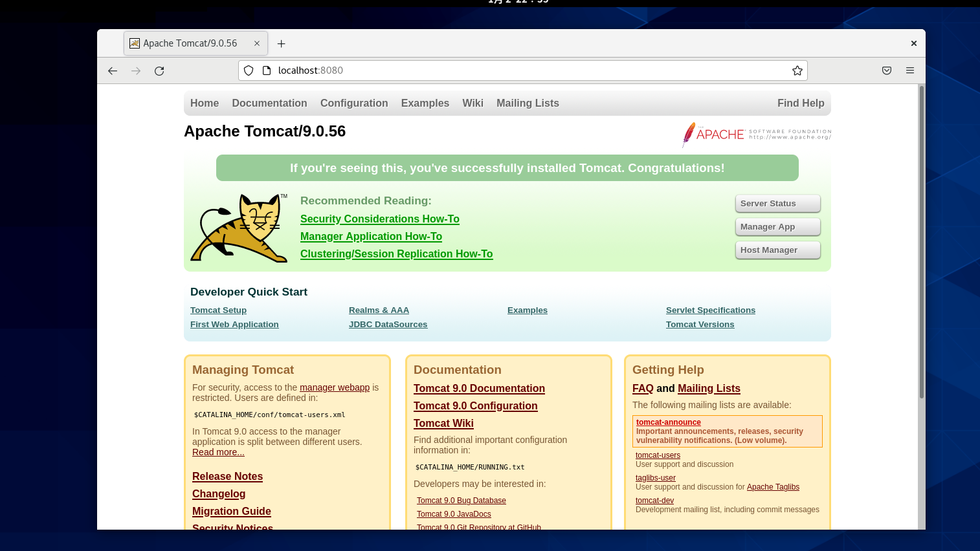The width and height of the screenshot is (980, 551).
Task: Go back using the browser back arrow
Action: (113, 70)
